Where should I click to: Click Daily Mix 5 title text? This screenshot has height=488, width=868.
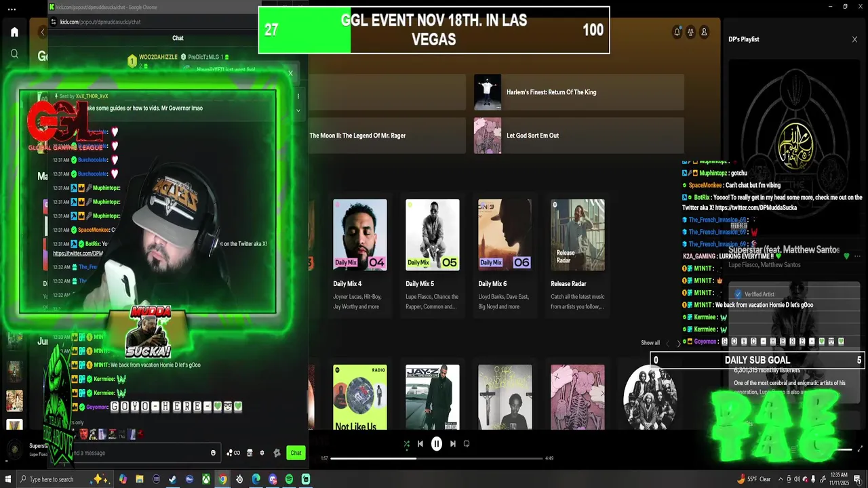(420, 284)
